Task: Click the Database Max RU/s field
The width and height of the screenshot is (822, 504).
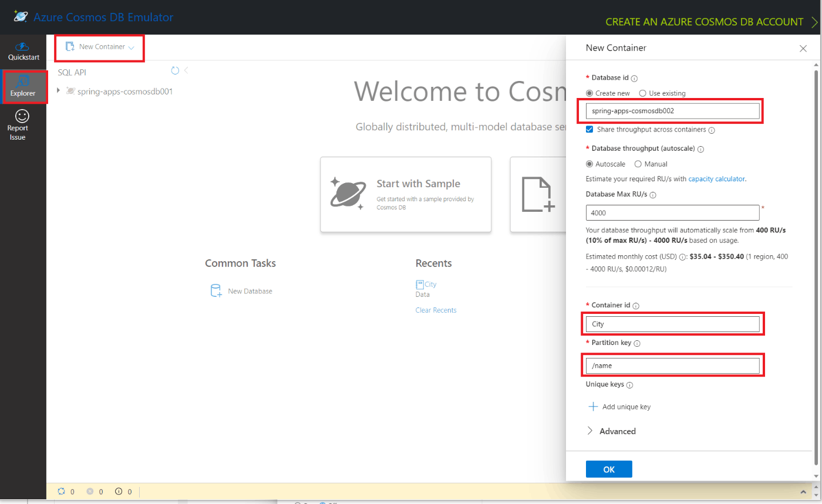Action: coord(673,213)
